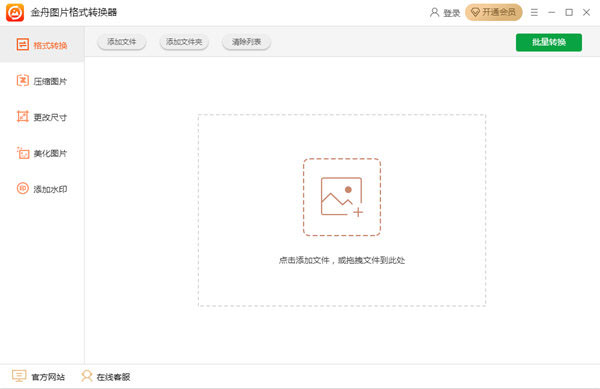
Task: Open the 格式转换 sidebar tab
Action: (x=42, y=45)
